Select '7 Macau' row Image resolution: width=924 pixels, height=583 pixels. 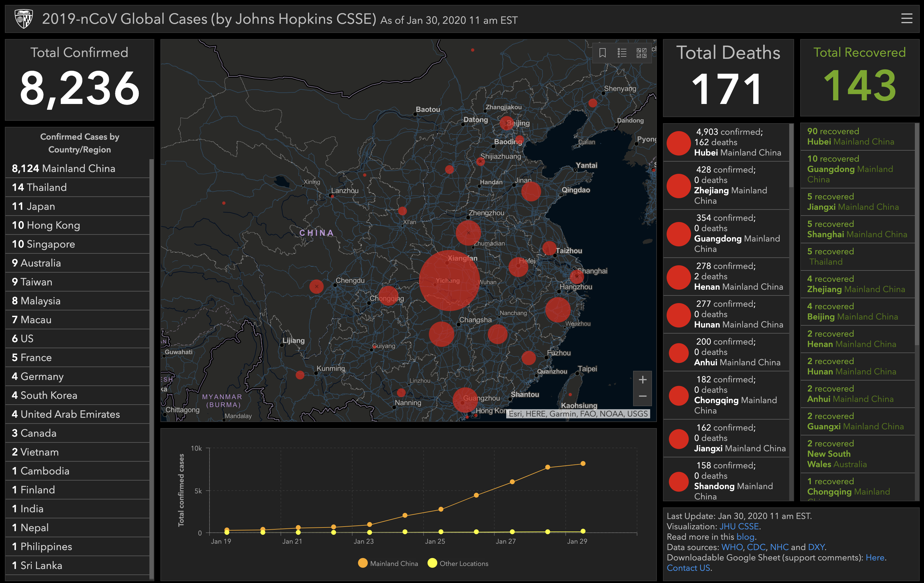[77, 320]
